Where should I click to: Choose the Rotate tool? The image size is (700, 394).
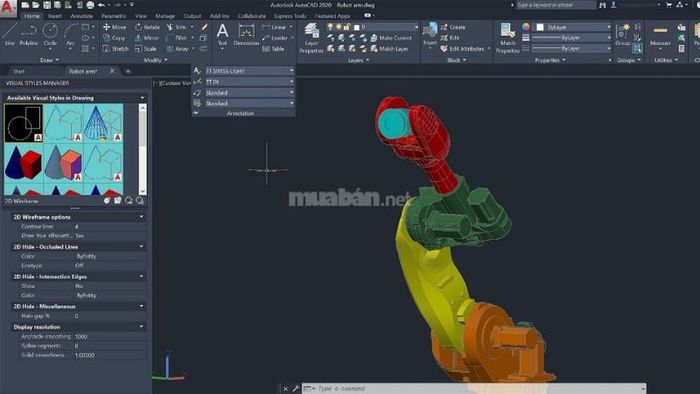(x=147, y=27)
